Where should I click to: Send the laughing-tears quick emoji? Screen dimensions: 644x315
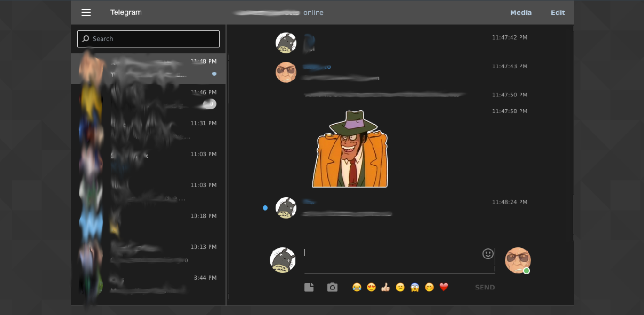click(356, 287)
